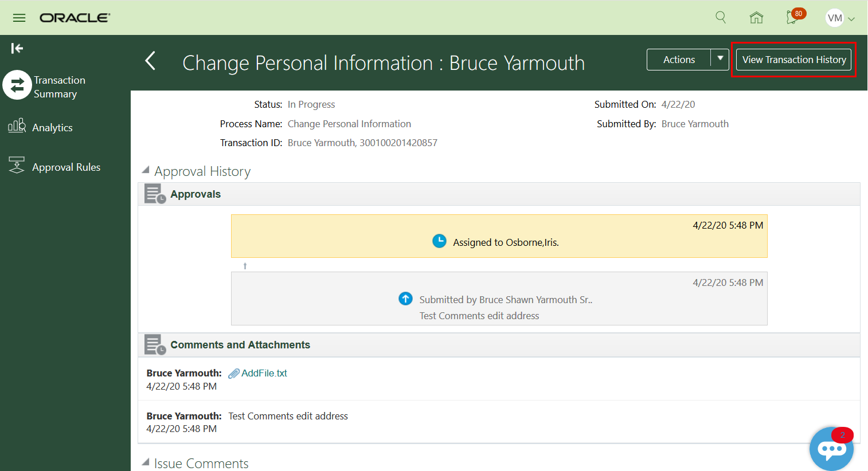This screenshot has height=471, width=868.
Task: Open the Actions dropdown arrow
Action: (720, 59)
